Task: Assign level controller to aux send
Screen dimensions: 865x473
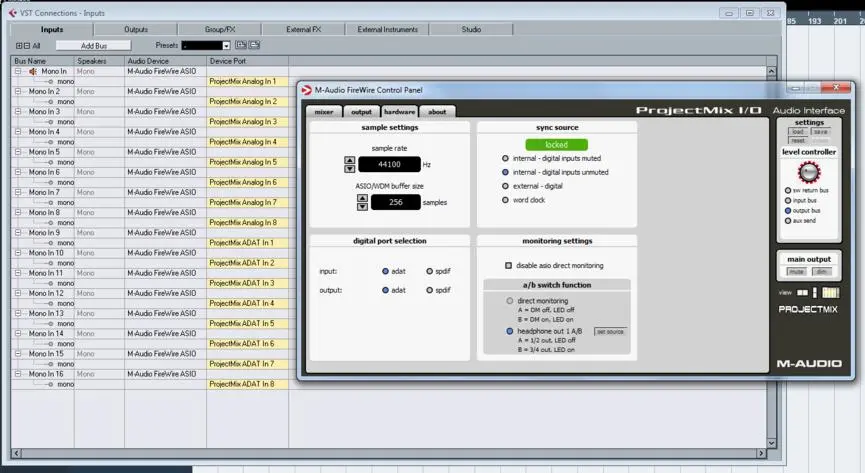Action: (788, 221)
